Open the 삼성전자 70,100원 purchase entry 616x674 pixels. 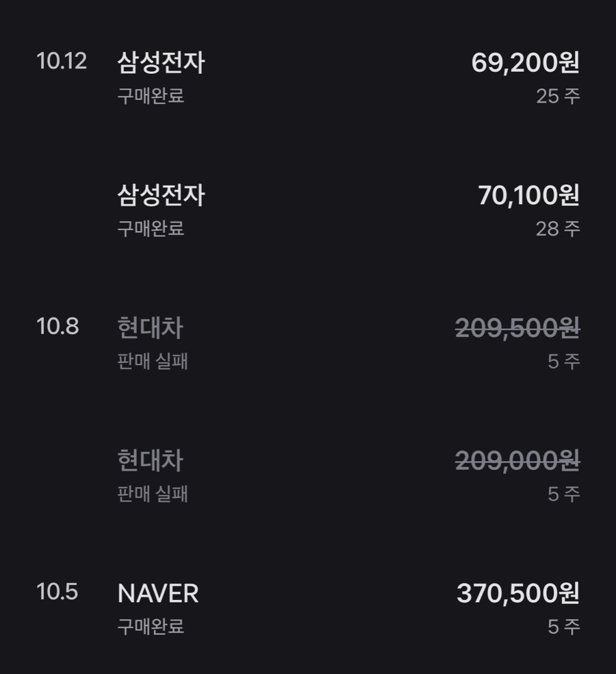308,211
